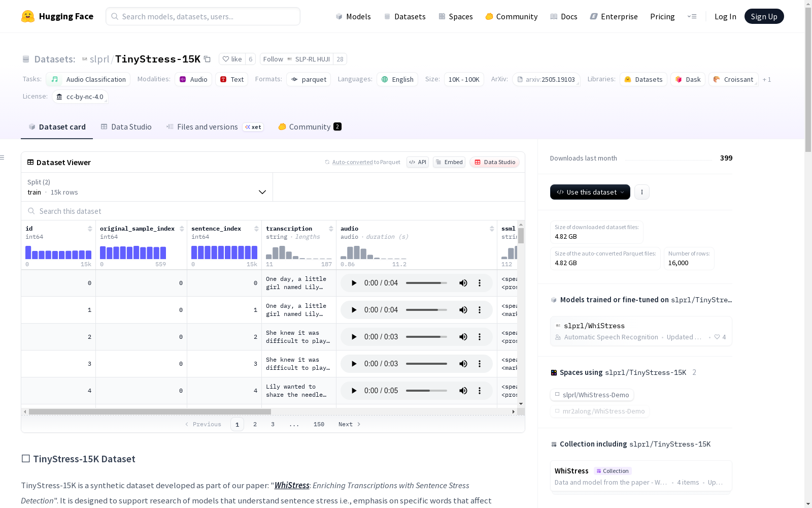Open audio options menu for row id 2

[480, 337]
